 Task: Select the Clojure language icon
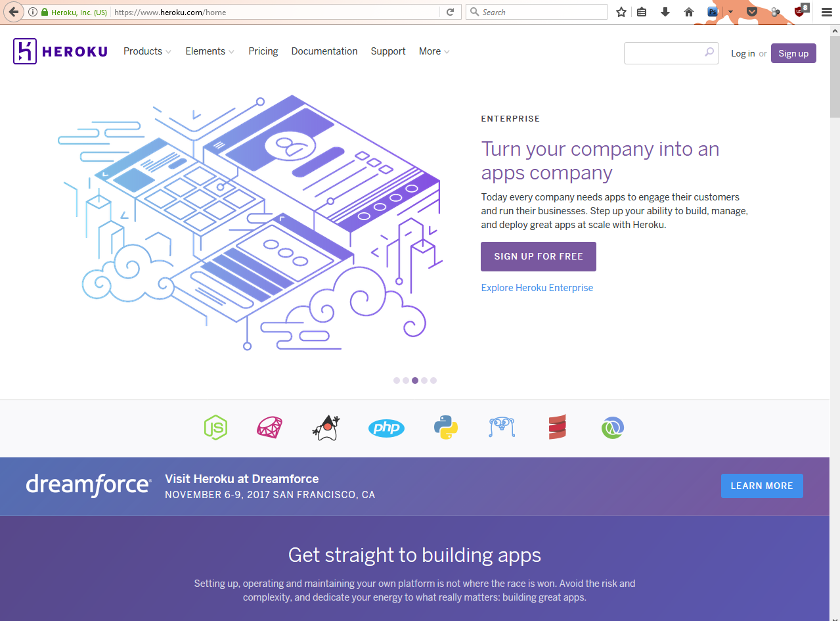pyautogui.click(x=612, y=428)
